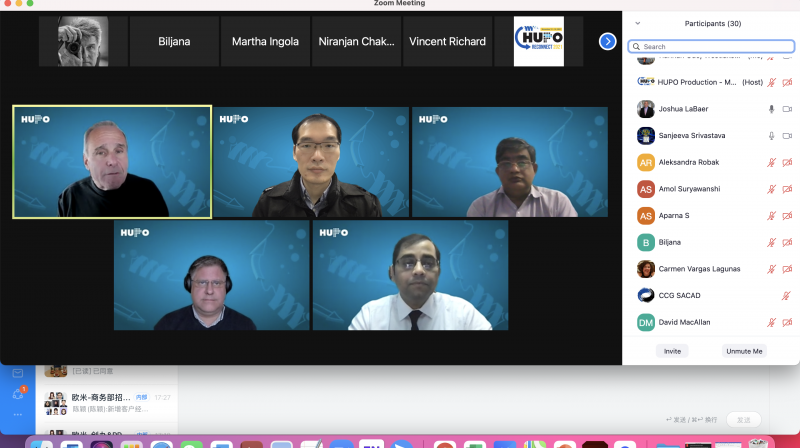Toggle Joshua LaBaer's video camera icon
Screen dimensions: 800x448
(787, 109)
